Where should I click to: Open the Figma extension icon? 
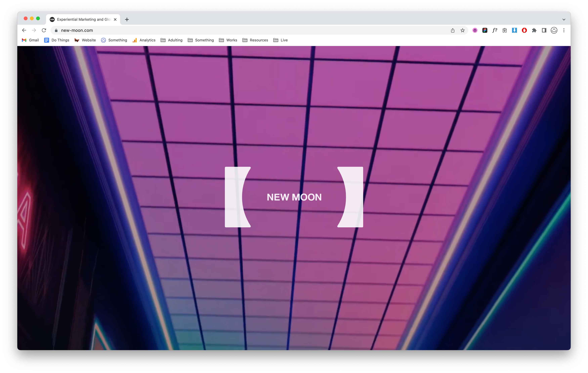485,30
